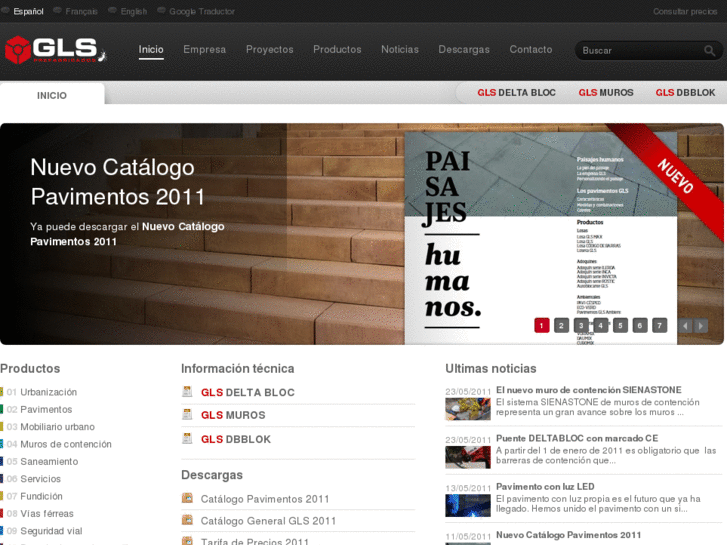Click document icon beside GLS MUROS
Screen dimensions: 727x545
[x=187, y=415]
